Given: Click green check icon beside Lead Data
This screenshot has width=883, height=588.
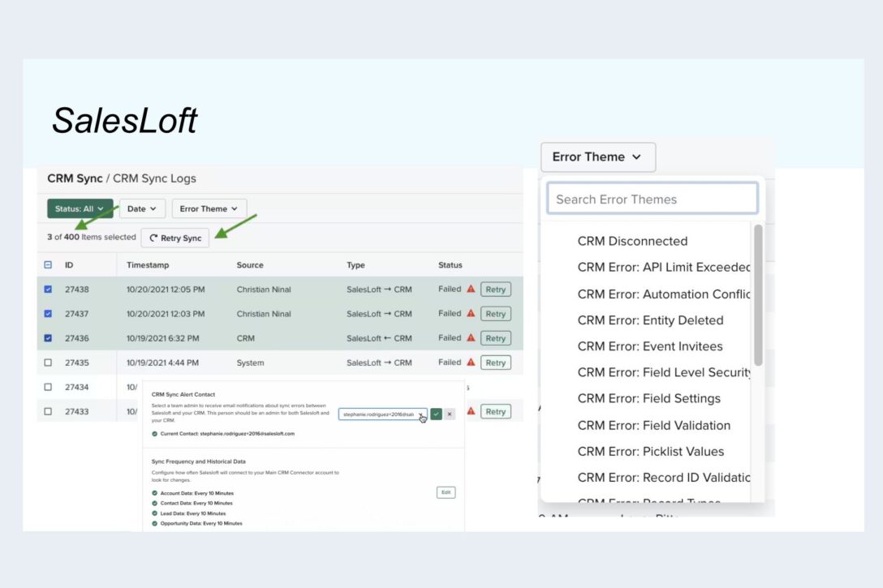Looking at the screenshot, I should click(x=154, y=513).
